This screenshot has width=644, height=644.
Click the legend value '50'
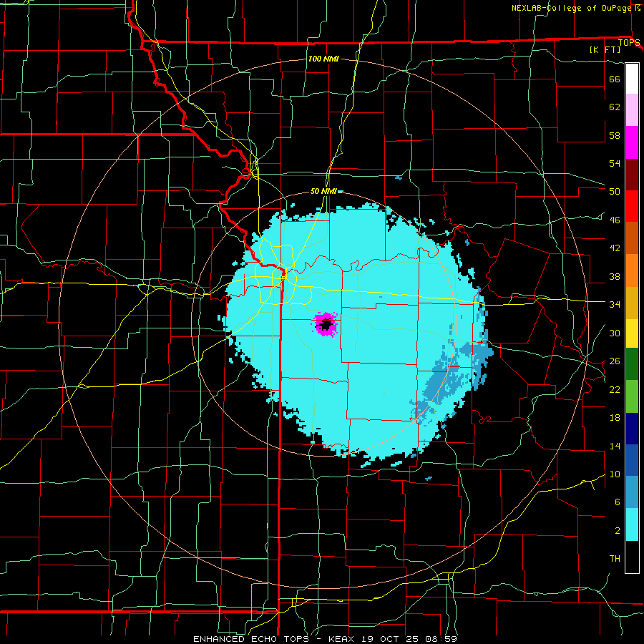click(615, 192)
